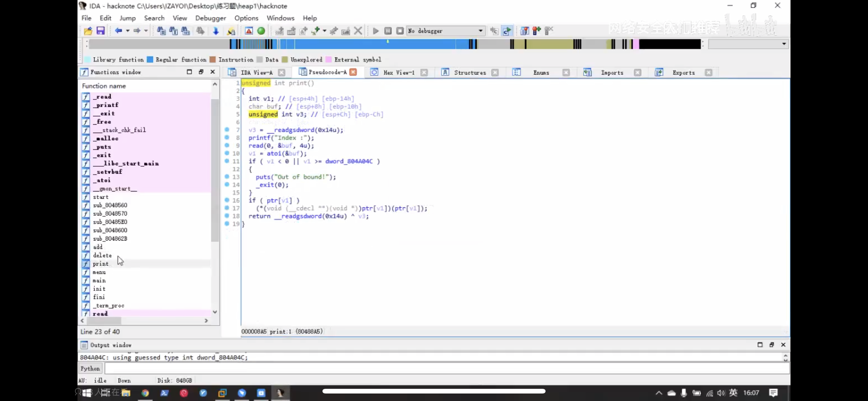The height and width of the screenshot is (401, 868).
Task: Select the delete function in list
Action: coord(102,255)
